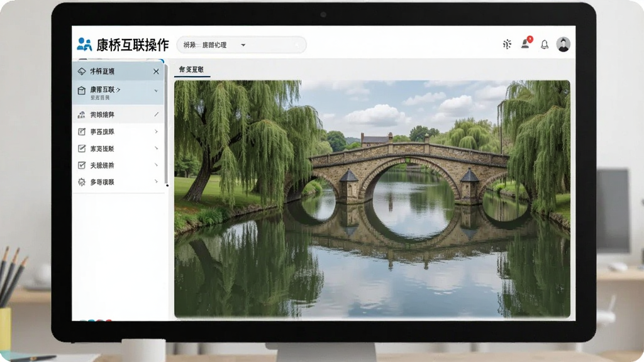Image resolution: width=644 pixels, height=362 pixels.
Task: Expand the gear row using its chevron
Action: pos(156,182)
